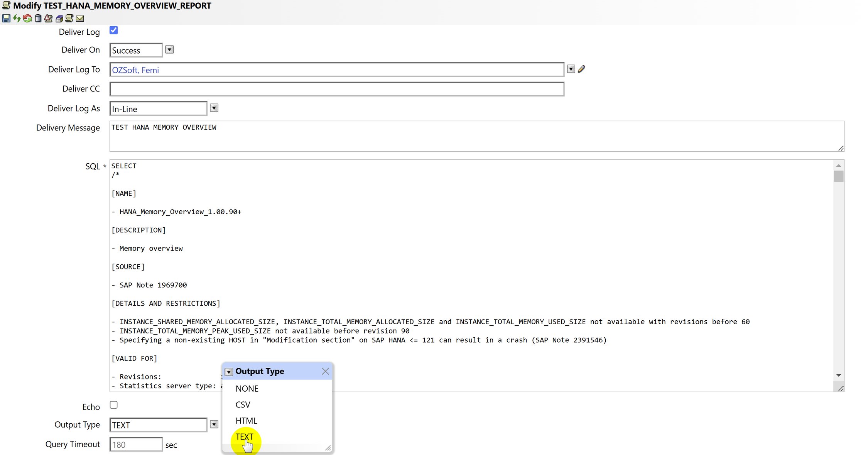
Task: Open the Output Type field dropdown arrow
Action: click(214, 425)
